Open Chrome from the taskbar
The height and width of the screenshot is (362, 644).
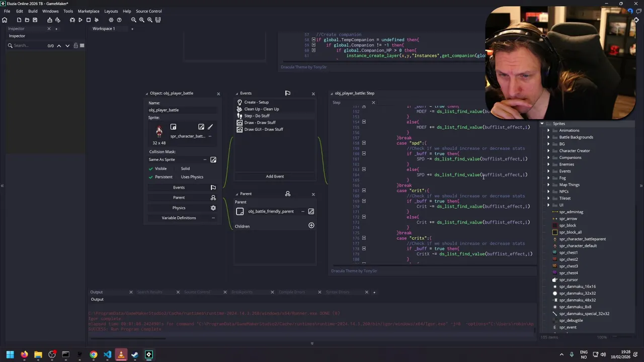click(x=94, y=355)
